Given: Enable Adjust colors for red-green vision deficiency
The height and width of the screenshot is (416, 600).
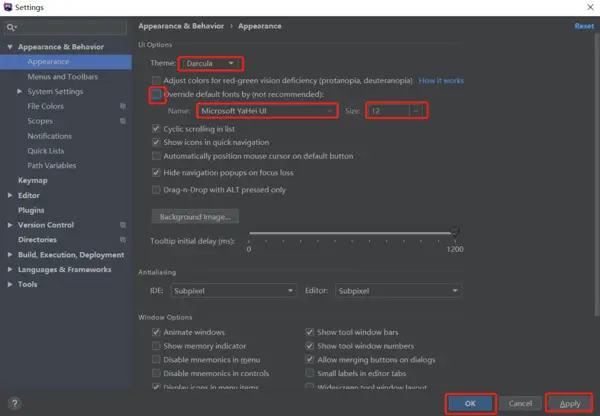Looking at the screenshot, I should pos(156,80).
